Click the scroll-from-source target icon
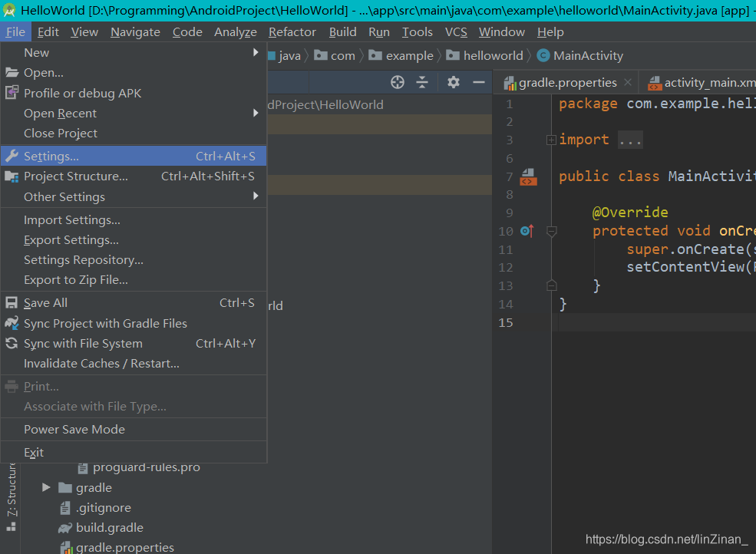The image size is (756, 554). 398,82
